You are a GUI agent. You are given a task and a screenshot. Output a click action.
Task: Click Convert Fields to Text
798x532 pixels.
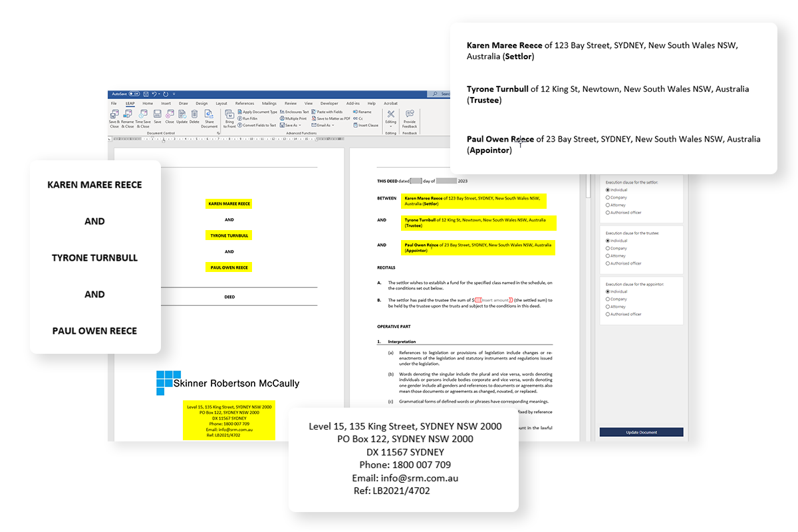(257, 125)
